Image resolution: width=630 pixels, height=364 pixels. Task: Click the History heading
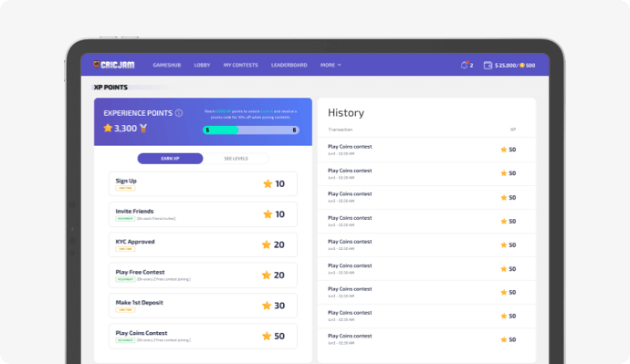coord(346,113)
